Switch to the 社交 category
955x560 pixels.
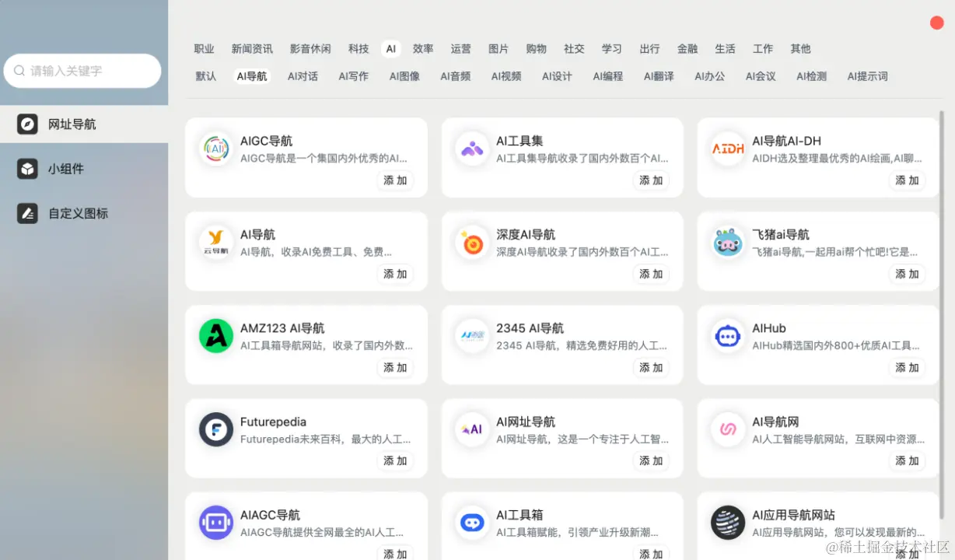click(x=574, y=49)
